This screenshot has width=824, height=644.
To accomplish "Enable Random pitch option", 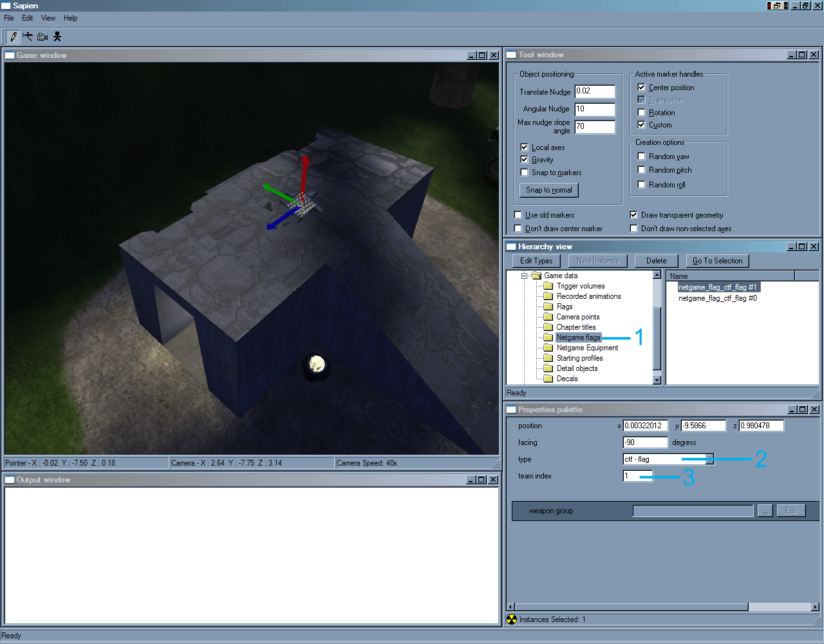I will click(641, 169).
